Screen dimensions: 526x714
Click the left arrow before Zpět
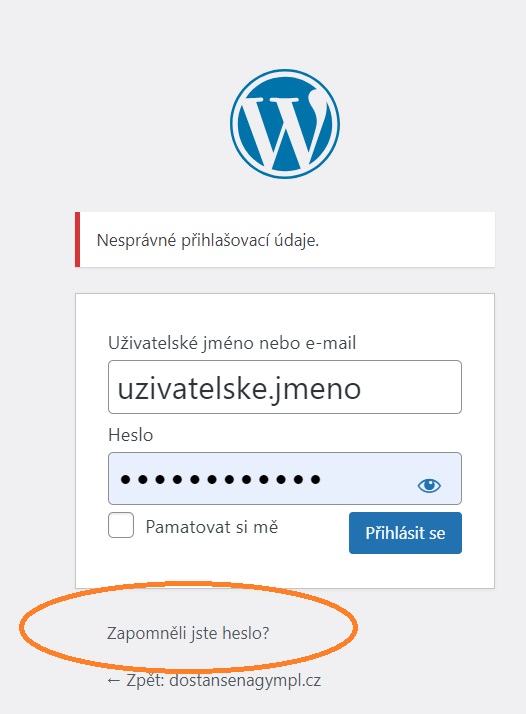(113, 681)
